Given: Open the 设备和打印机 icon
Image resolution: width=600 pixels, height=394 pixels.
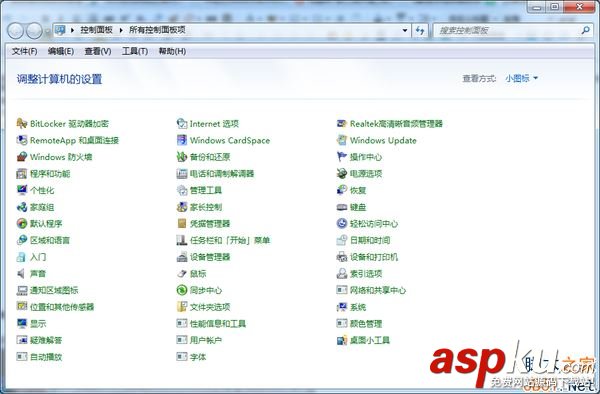Looking at the screenshot, I should [342, 257].
